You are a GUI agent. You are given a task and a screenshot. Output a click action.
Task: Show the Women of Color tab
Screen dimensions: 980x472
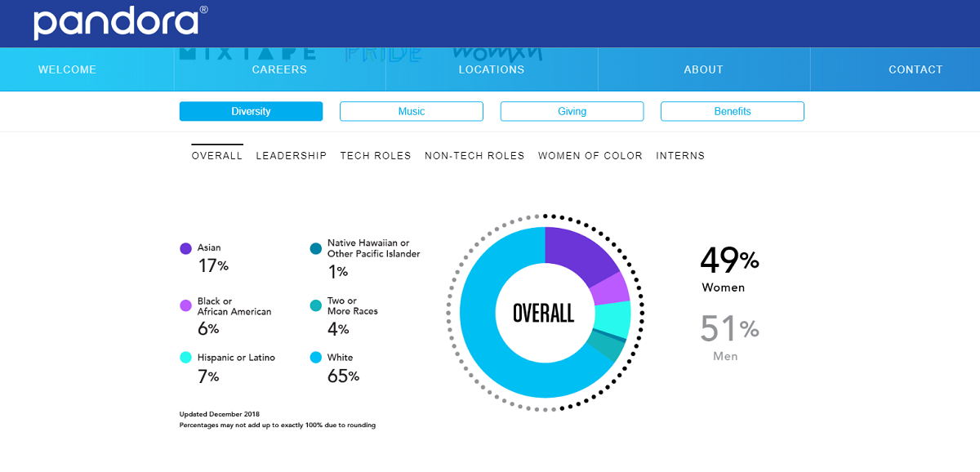click(x=590, y=155)
